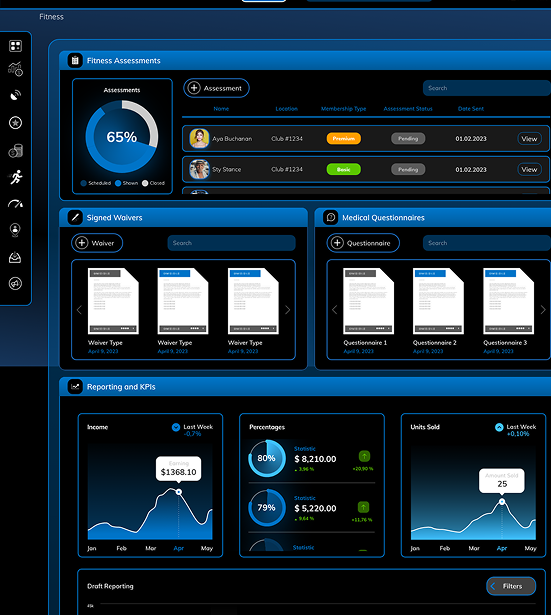Toggle the Scheduled legend dot
551x615 pixels.
84,183
